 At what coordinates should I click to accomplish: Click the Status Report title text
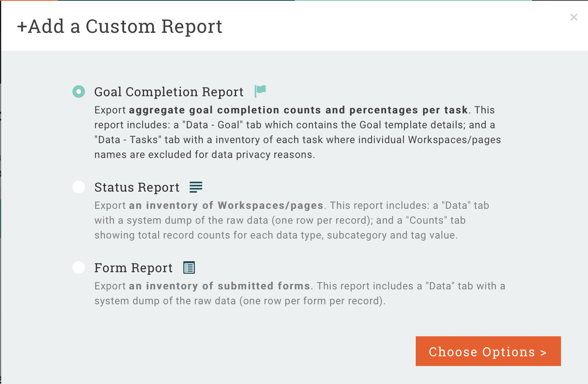(137, 187)
